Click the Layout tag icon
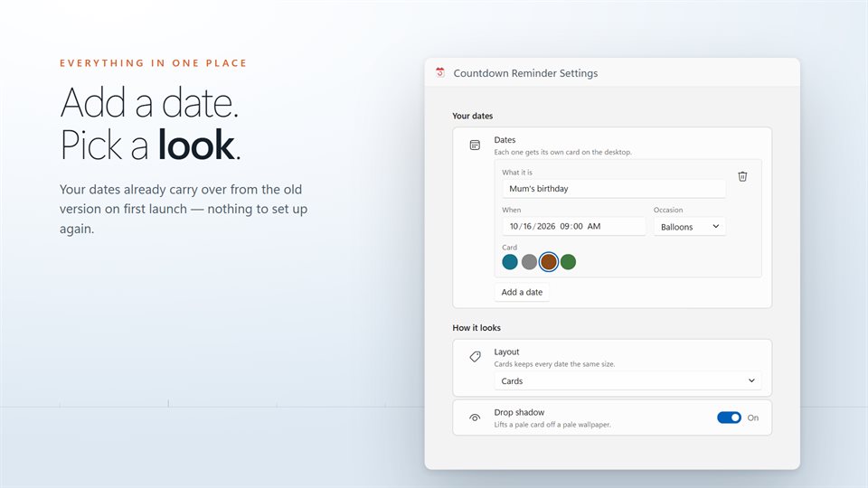This screenshot has height=488, width=868. (x=475, y=357)
